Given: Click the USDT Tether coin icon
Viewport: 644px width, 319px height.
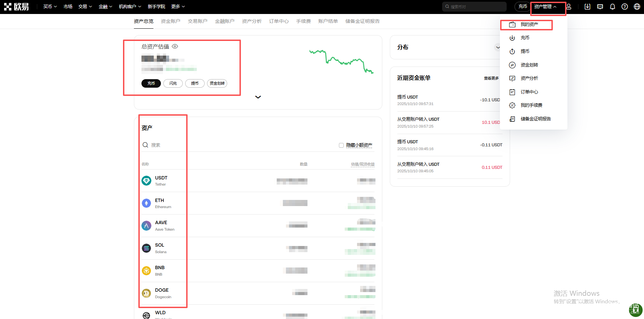Looking at the screenshot, I should pyautogui.click(x=146, y=180).
